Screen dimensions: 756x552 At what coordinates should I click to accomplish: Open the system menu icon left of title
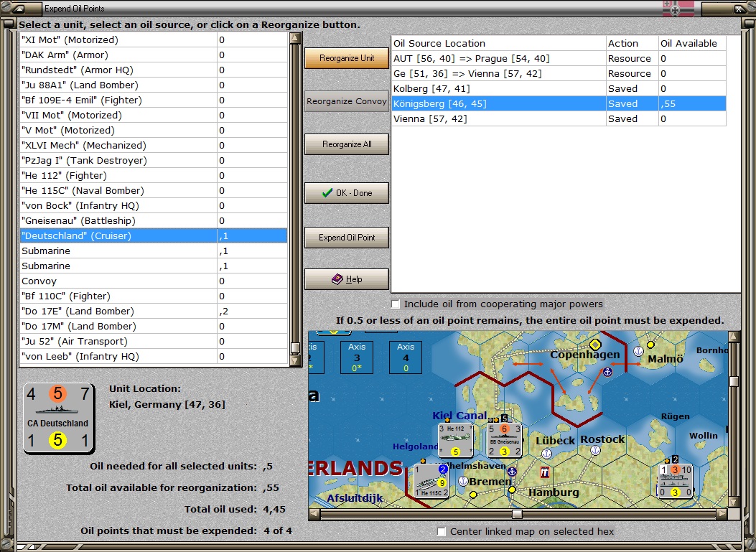[18, 8]
